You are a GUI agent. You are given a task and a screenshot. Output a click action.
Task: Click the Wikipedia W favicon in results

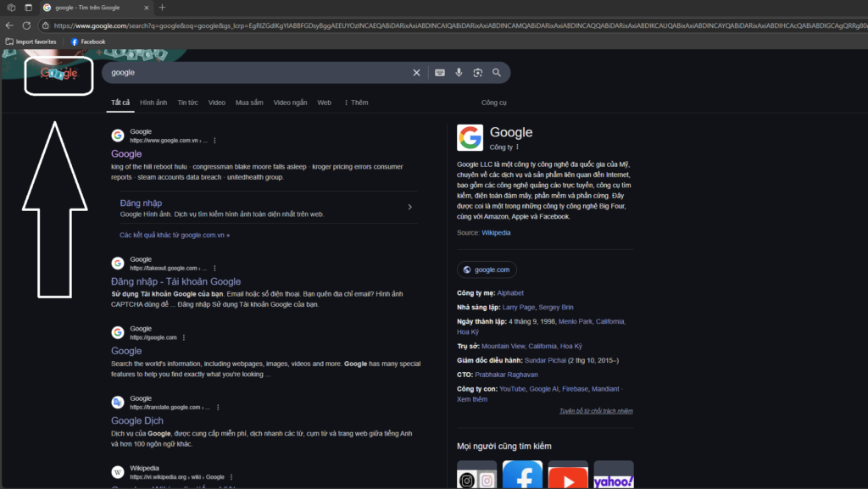(x=117, y=472)
